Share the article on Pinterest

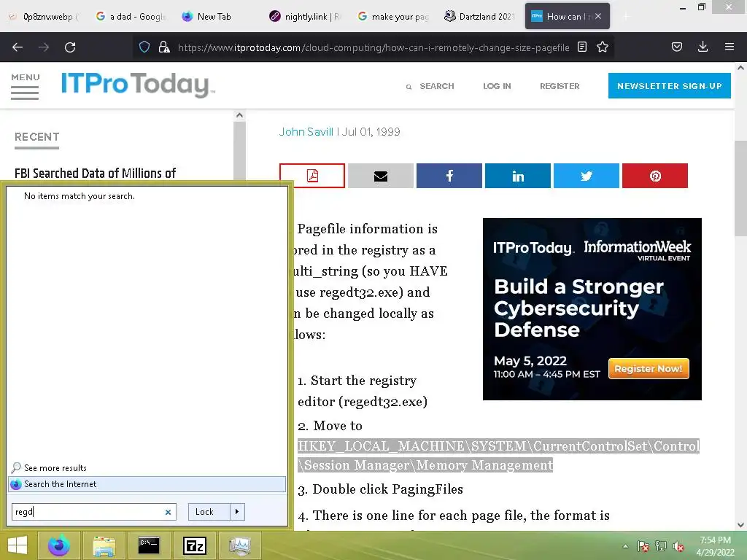pos(655,176)
